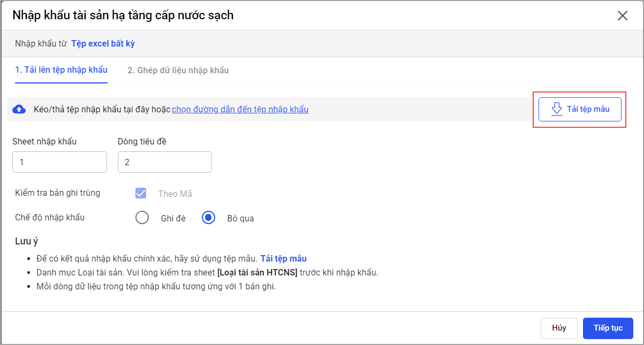Focus the Dòng tiêu đề input field
644x345 pixels.
point(164,162)
